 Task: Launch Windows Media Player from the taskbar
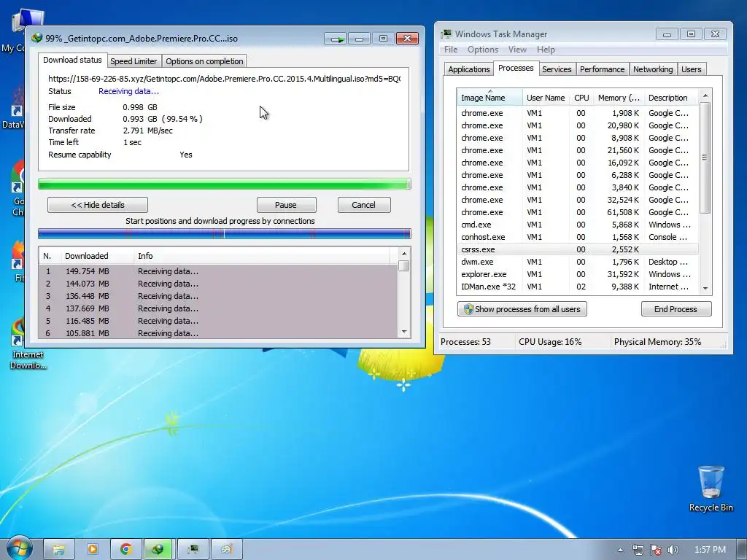coord(93,550)
